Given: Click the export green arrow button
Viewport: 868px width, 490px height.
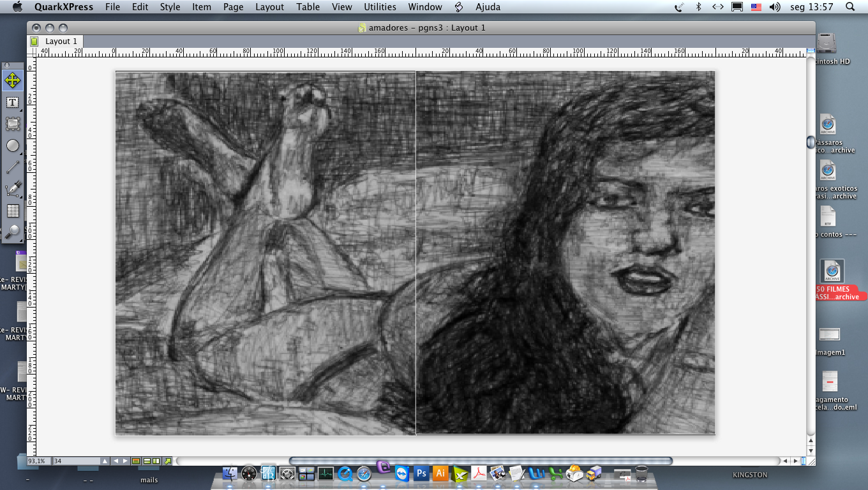Looking at the screenshot, I should click(x=167, y=461).
